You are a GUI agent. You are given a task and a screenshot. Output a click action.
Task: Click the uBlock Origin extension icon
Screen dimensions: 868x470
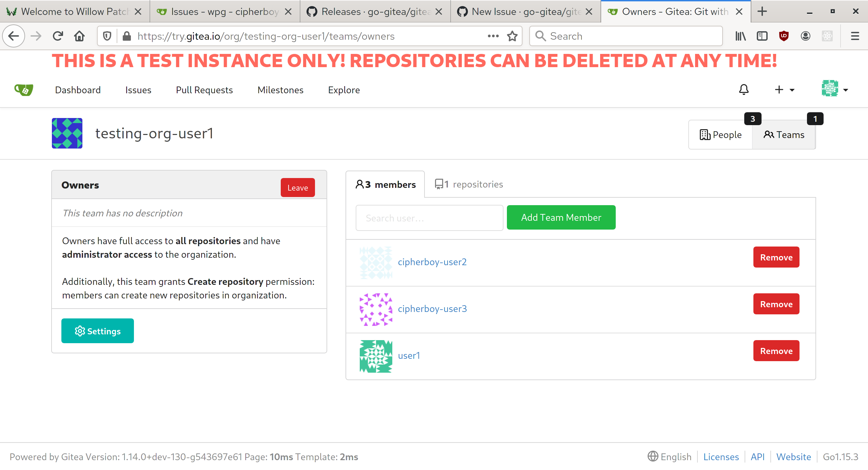click(x=784, y=36)
